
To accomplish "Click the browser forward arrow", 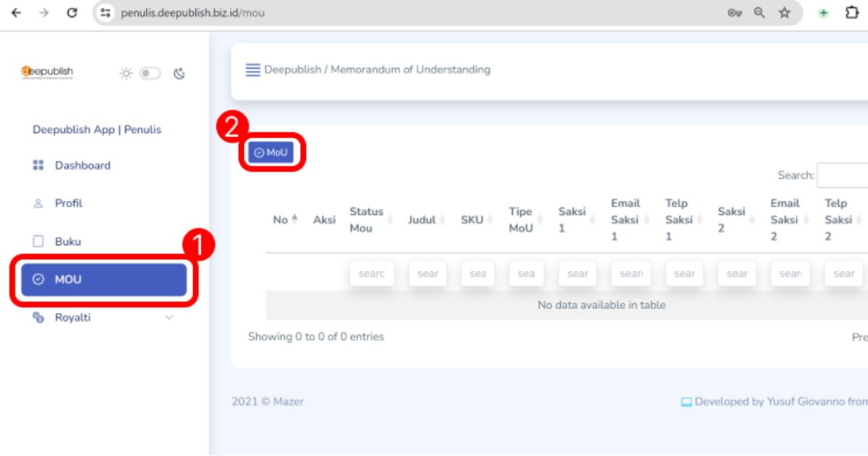I will coord(43,13).
